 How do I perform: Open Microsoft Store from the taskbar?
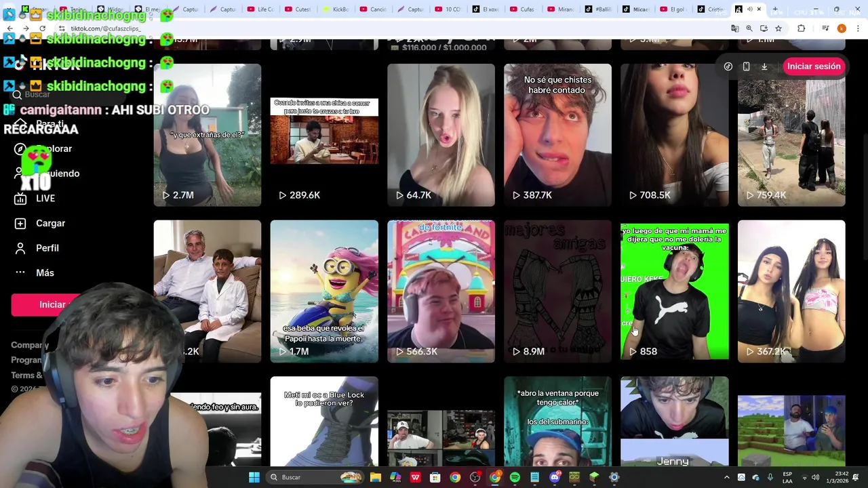pyautogui.click(x=435, y=477)
